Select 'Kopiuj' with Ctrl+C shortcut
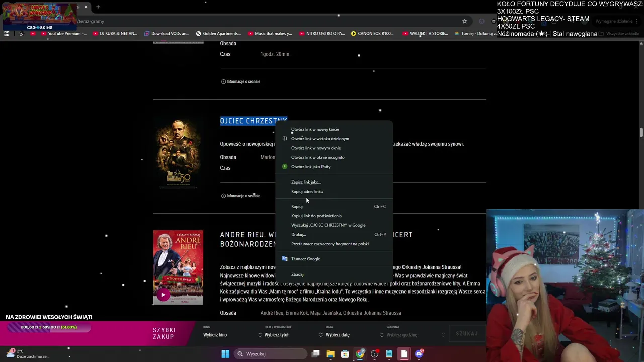The height and width of the screenshot is (362, 644). [x=334, y=206]
